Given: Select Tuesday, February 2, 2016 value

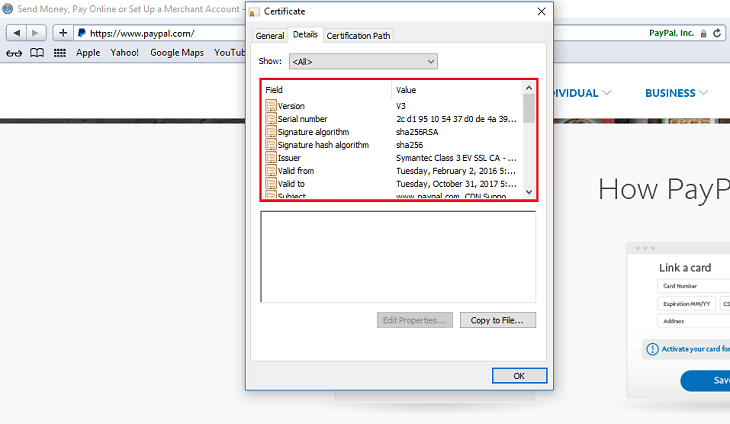Looking at the screenshot, I should 456,171.
